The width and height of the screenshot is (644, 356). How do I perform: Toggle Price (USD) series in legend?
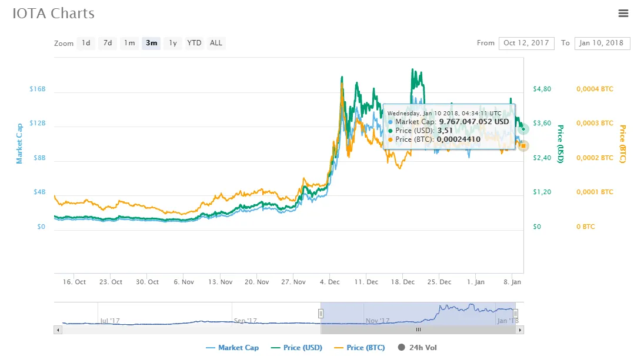coord(296,347)
